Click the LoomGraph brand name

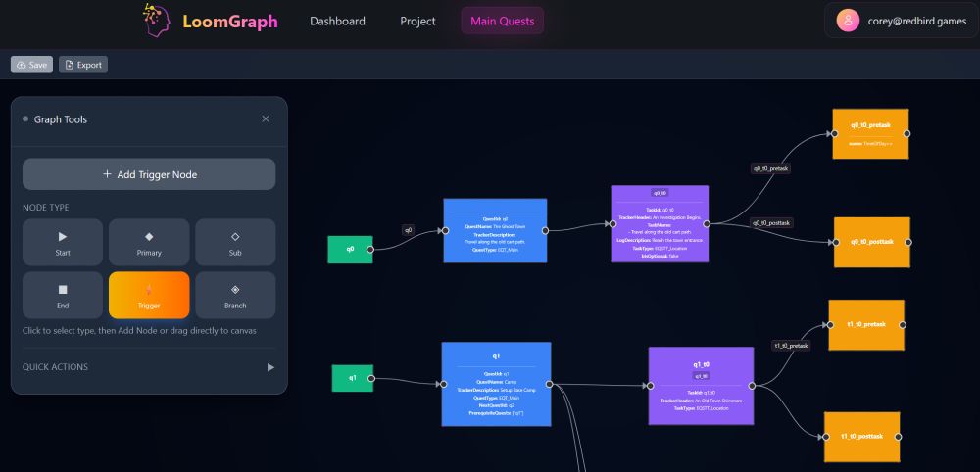[230, 22]
